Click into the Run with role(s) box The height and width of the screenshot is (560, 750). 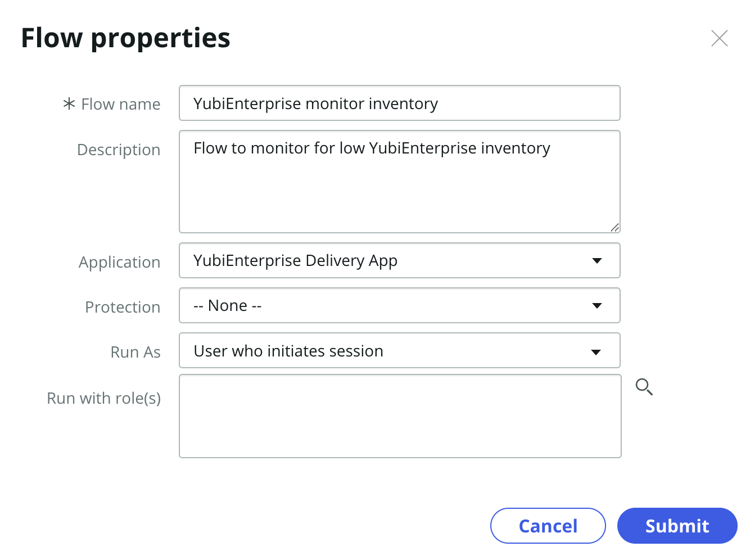[400, 416]
